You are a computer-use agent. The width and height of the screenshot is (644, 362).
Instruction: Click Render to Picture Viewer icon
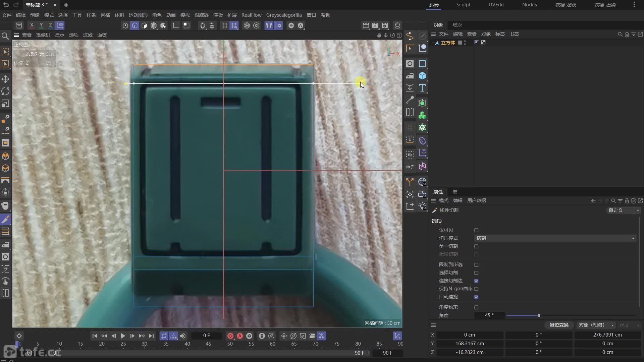(x=375, y=25)
